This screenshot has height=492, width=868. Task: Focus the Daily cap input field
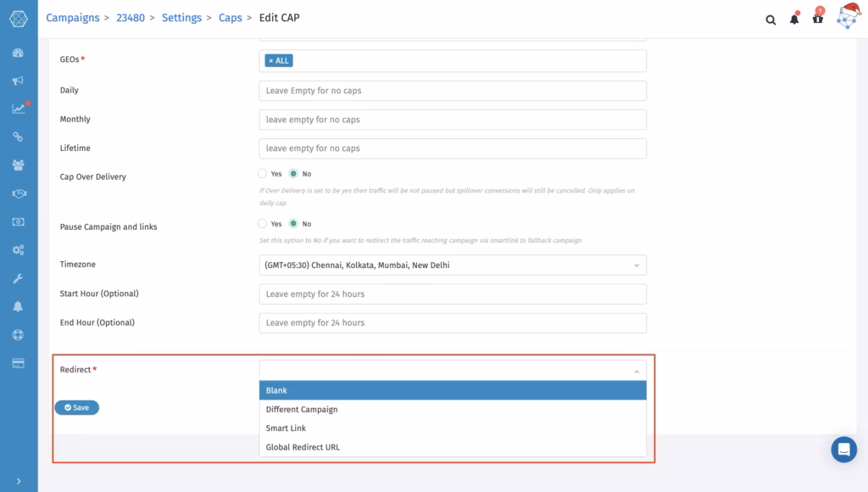coord(453,91)
